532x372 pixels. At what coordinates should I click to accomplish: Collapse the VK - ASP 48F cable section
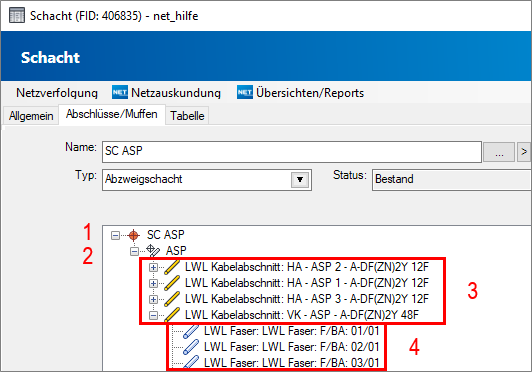click(153, 315)
